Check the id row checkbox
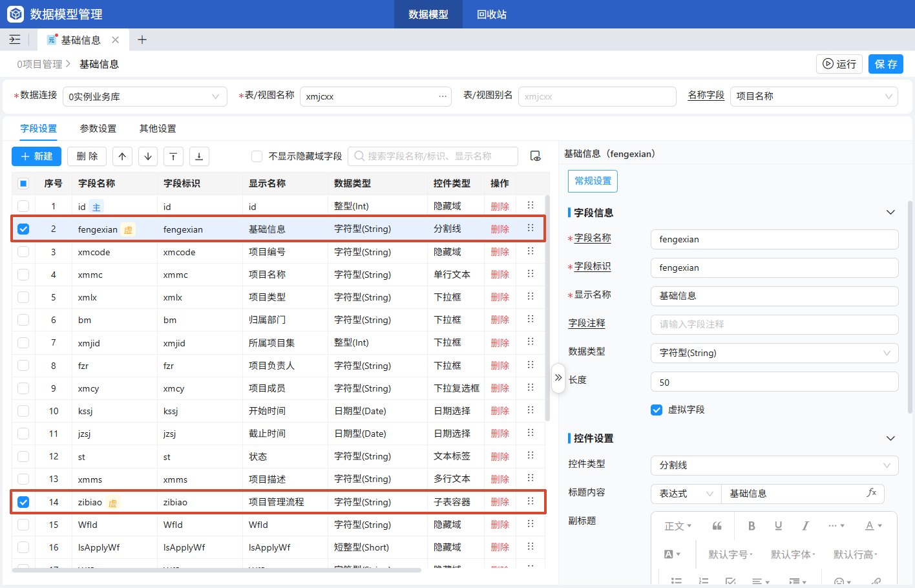This screenshot has height=588, width=915. pyautogui.click(x=23, y=206)
